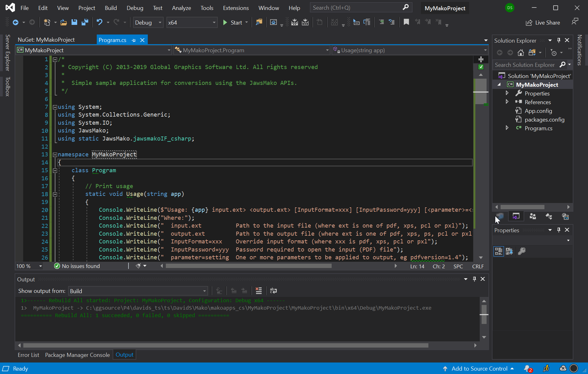Image resolution: width=588 pixels, height=374 pixels.
Task: Open the Extensions menu
Action: point(236,8)
